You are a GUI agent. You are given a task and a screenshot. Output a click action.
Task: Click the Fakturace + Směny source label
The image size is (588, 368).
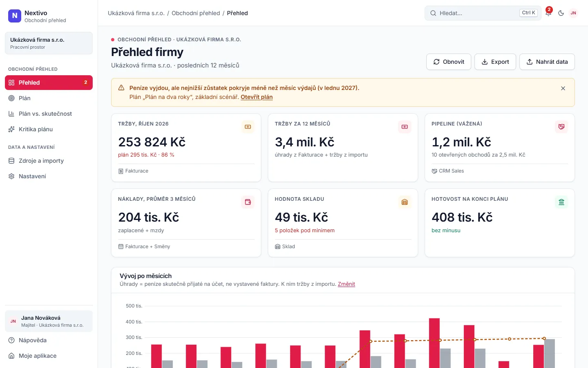click(x=144, y=247)
